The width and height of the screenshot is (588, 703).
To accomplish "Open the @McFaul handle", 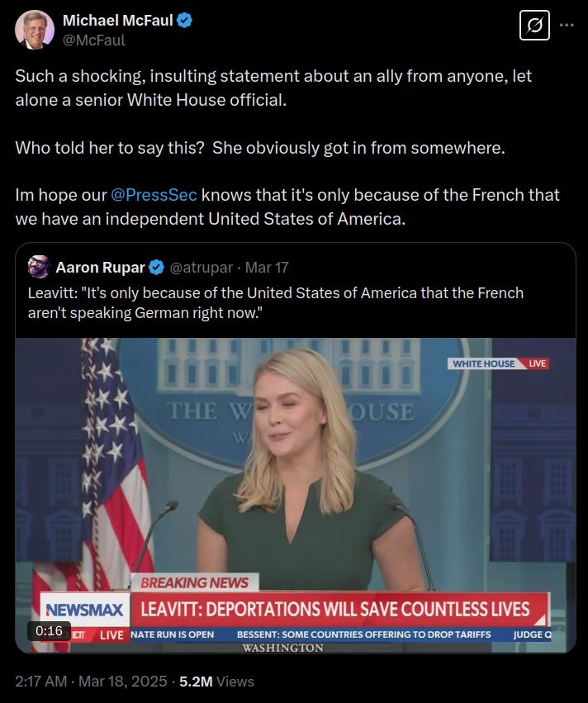I will 94,40.
